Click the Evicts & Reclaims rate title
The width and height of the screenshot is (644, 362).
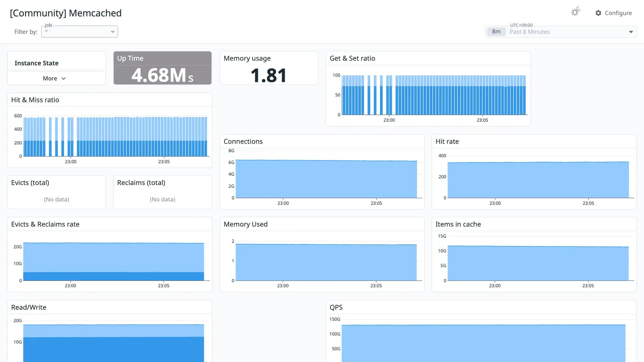[x=45, y=224]
